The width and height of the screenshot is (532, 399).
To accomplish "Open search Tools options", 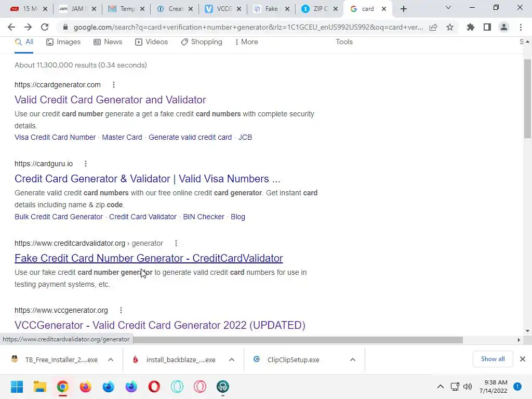I will (x=344, y=42).
